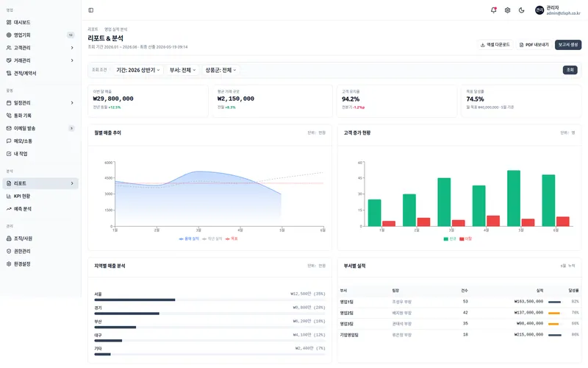Toggle the 신규 green legend item
588x368 pixels.
[x=450, y=238]
